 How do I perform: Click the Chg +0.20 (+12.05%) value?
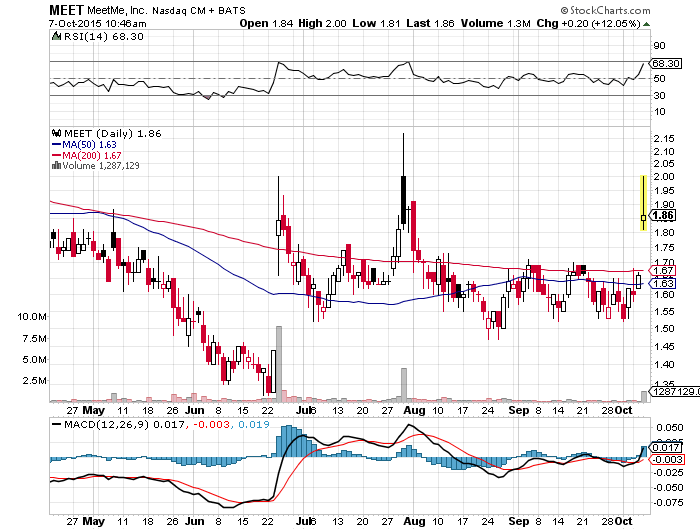tap(589, 24)
